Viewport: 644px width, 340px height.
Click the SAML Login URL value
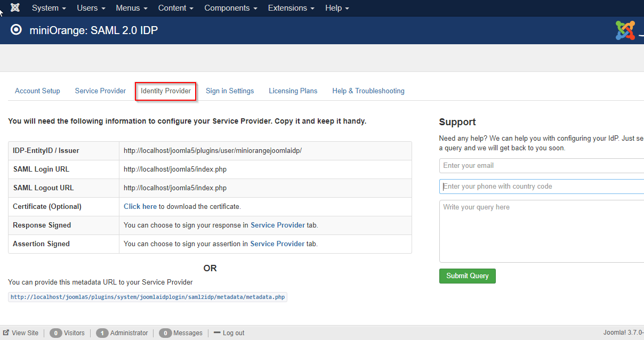[175, 169]
